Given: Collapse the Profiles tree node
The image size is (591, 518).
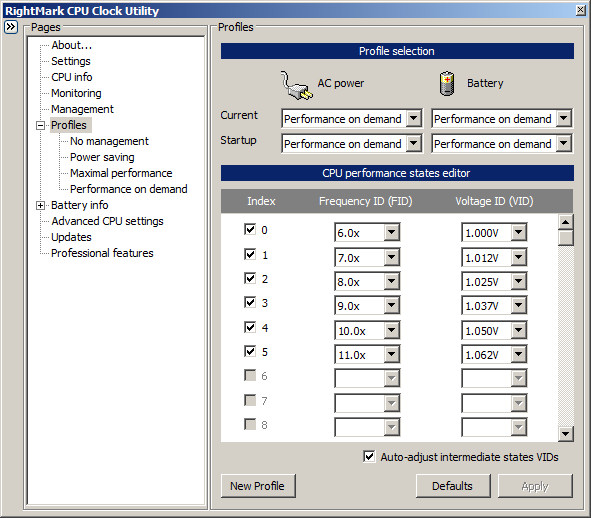Looking at the screenshot, I should (x=40, y=126).
